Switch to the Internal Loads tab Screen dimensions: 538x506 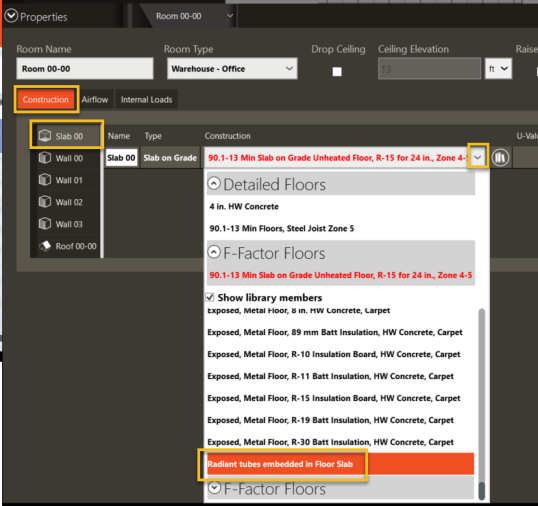pyautogui.click(x=147, y=99)
